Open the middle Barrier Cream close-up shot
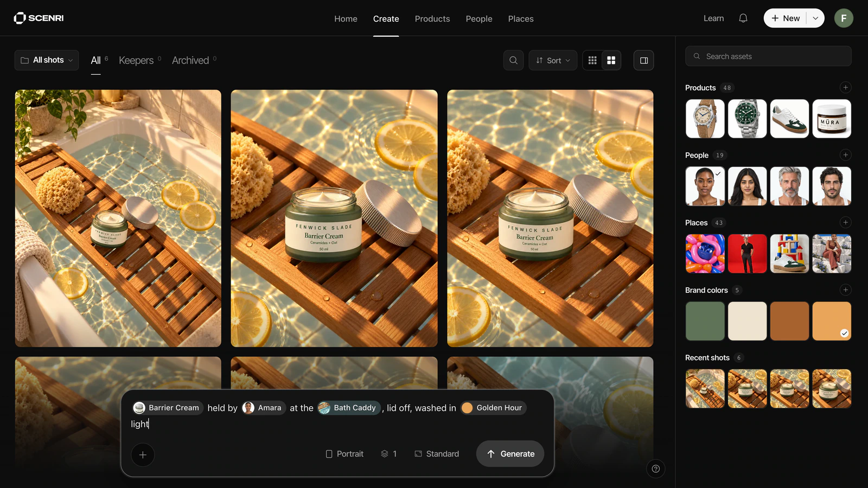 pos(334,218)
